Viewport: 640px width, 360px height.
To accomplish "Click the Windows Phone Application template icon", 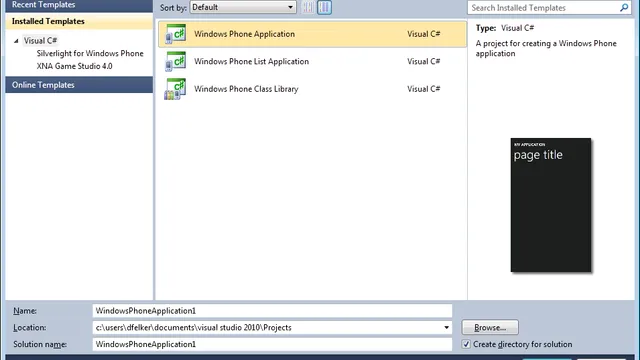I will click(x=176, y=34).
